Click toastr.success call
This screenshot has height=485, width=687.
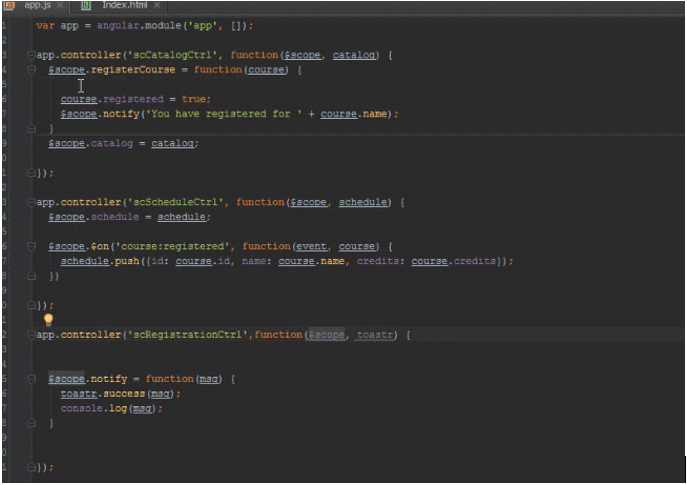click(x=103, y=394)
